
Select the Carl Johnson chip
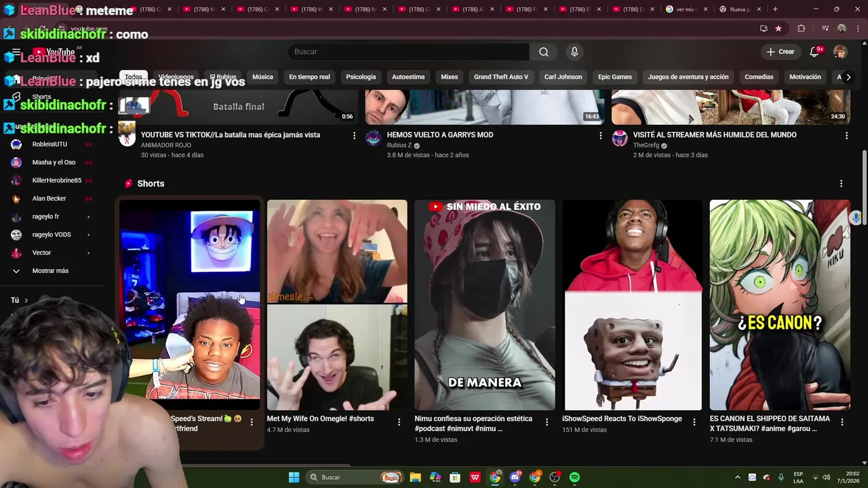point(563,77)
